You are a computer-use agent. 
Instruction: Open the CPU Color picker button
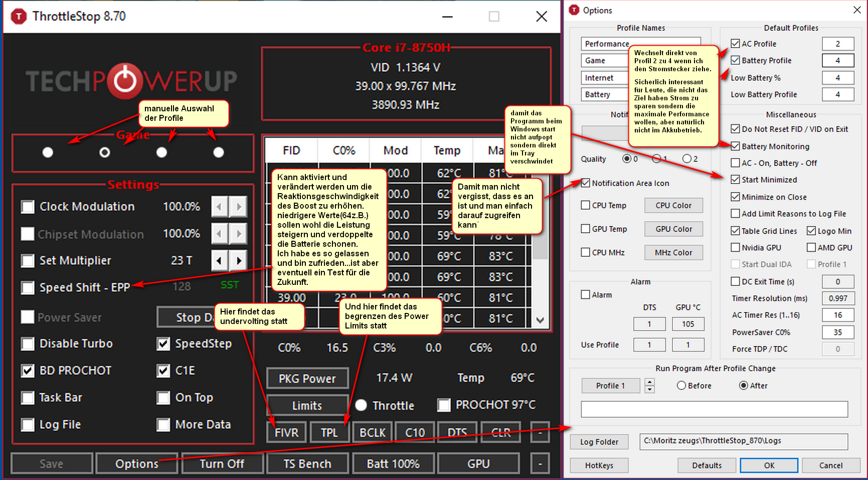[x=673, y=205]
